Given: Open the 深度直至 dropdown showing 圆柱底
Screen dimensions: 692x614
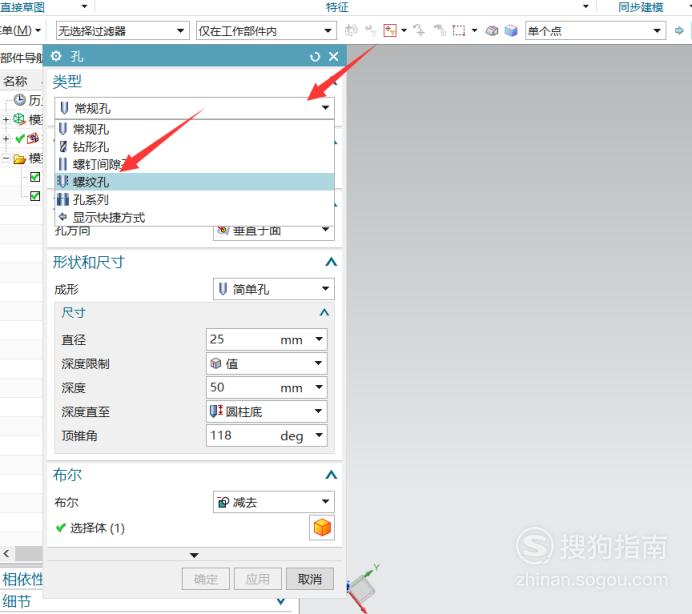Looking at the screenshot, I should 267,411.
